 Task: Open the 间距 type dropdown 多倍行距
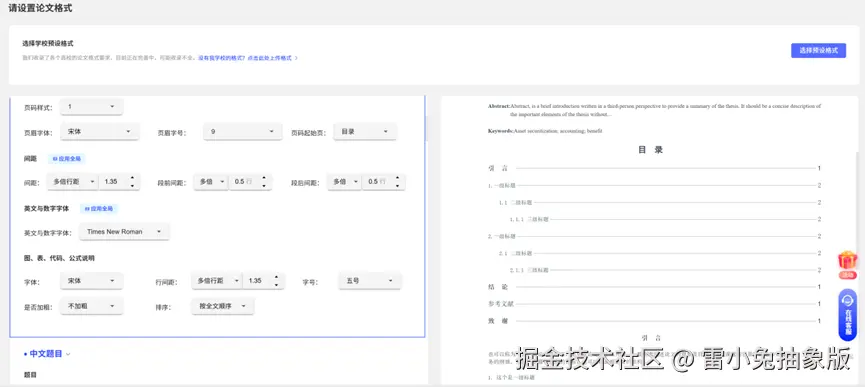click(73, 182)
